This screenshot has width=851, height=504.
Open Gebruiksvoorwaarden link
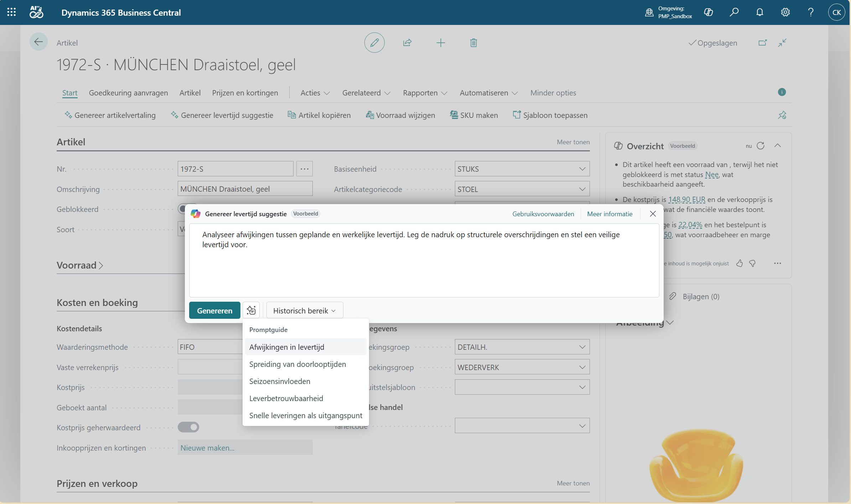click(x=543, y=214)
